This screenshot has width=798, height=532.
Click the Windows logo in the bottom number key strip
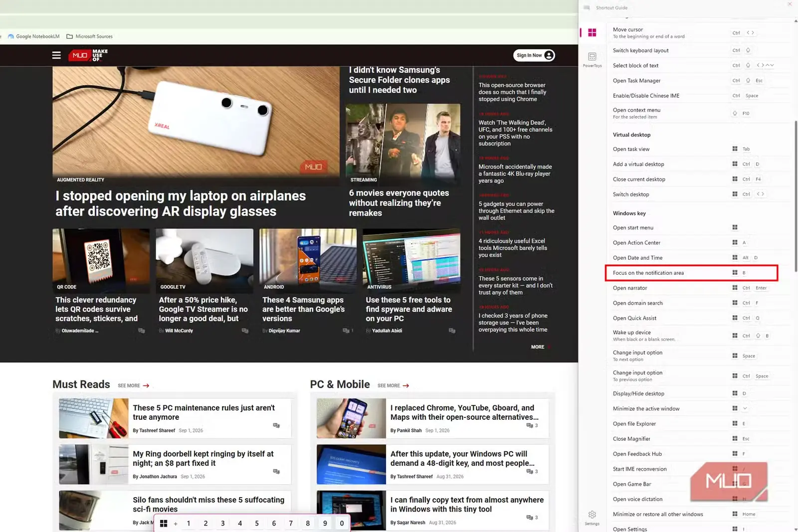[x=164, y=523]
